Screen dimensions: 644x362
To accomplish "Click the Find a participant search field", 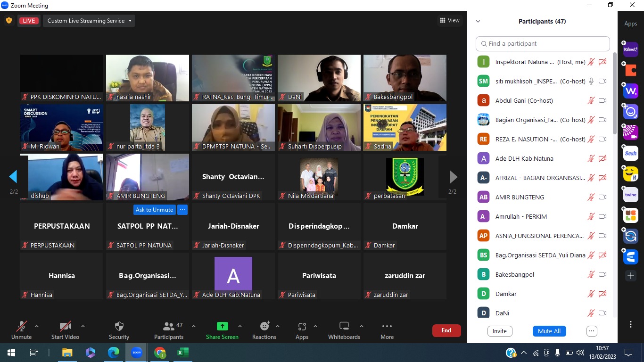I will pos(543,43).
